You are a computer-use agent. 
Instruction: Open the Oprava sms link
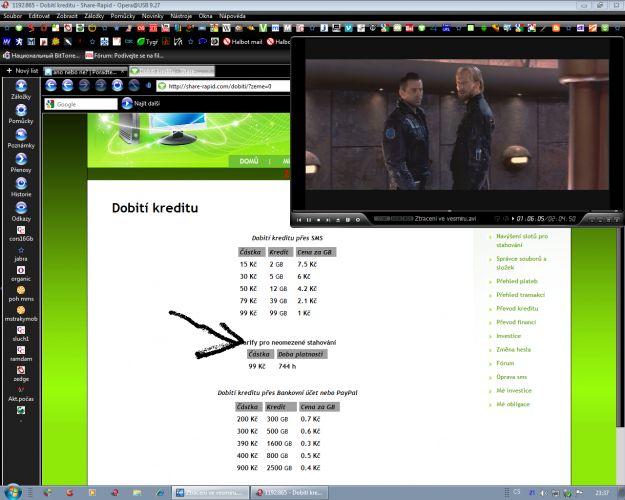click(x=511, y=377)
